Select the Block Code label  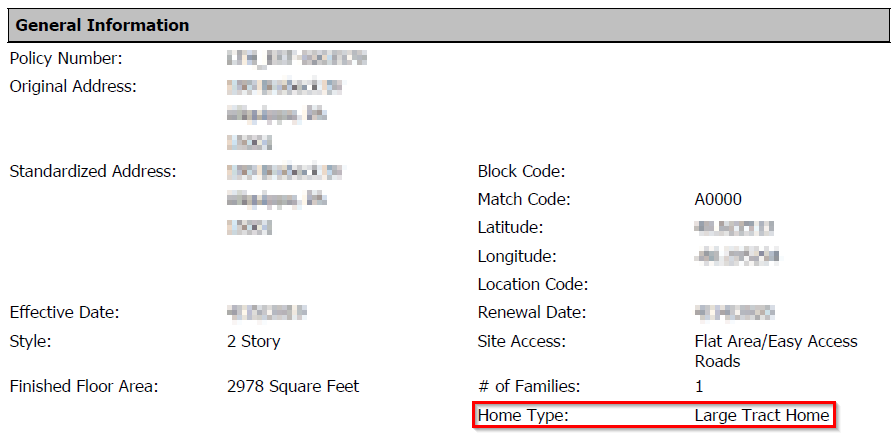click(522, 171)
